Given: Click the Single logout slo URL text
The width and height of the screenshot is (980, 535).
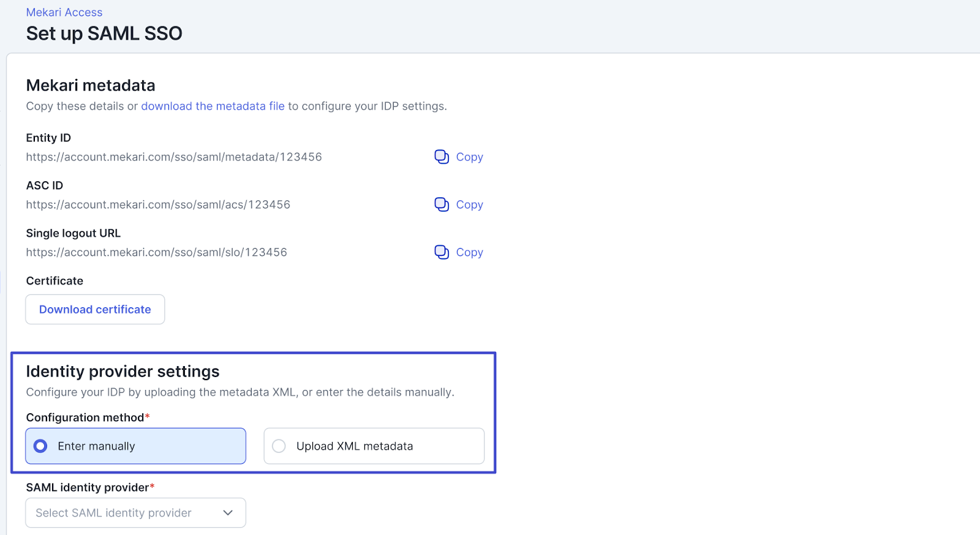Looking at the screenshot, I should coord(156,253).
